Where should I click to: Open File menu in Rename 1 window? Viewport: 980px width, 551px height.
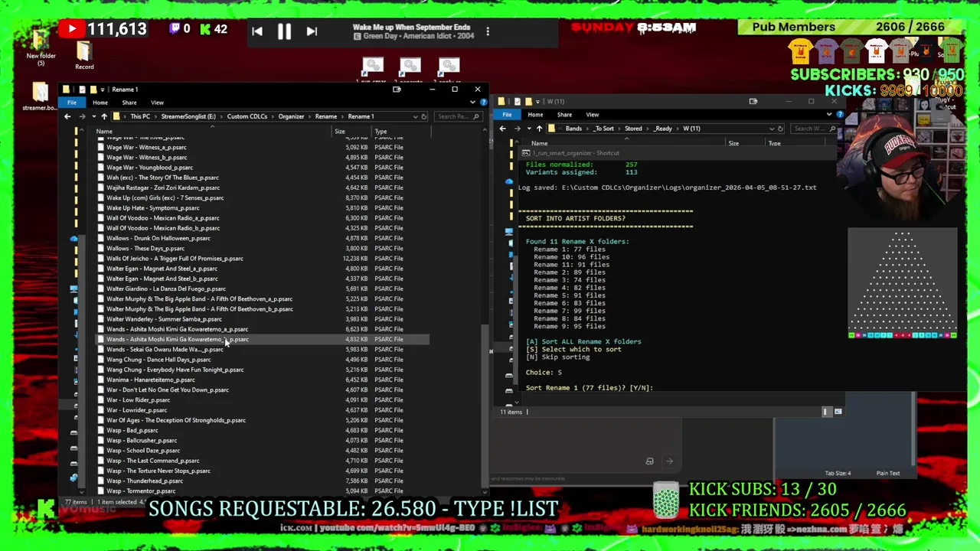coord(72,103)
